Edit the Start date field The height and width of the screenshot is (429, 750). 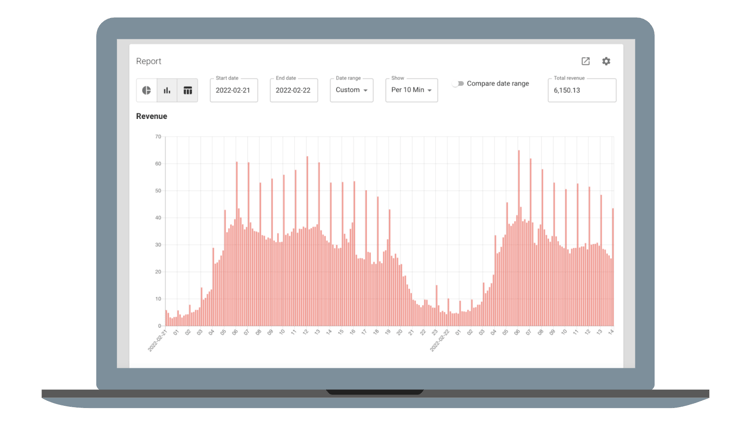(234, 90)
